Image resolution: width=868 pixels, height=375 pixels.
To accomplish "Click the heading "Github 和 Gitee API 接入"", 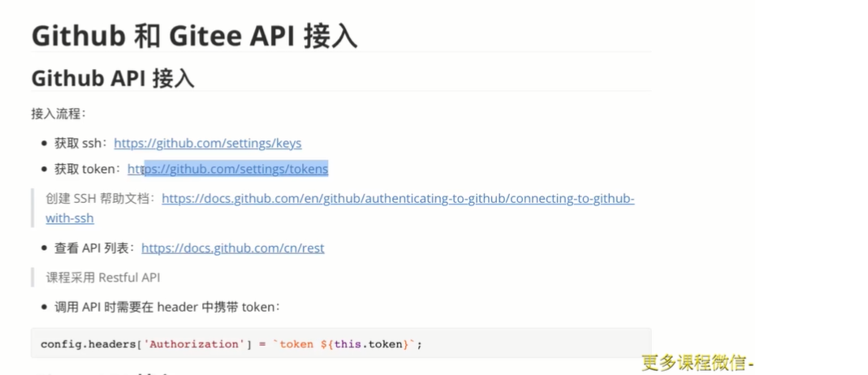I will point(194,36).
